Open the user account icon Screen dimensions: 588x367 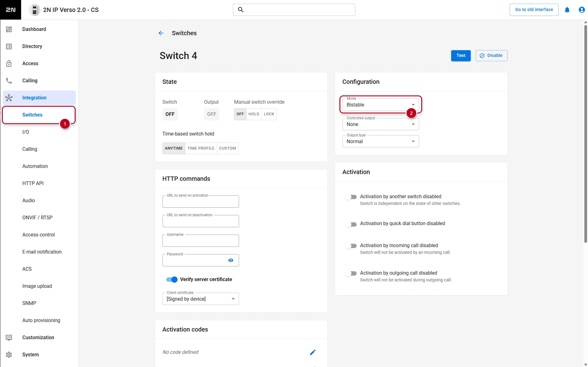[x=582, y=10]
